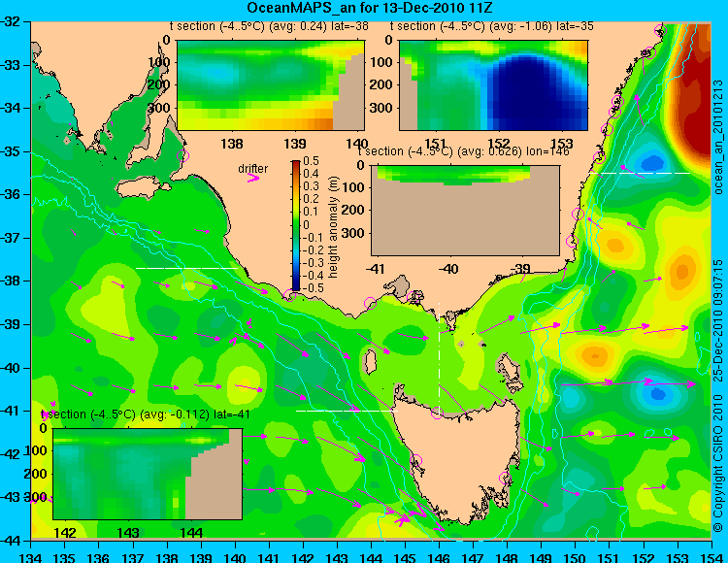Click latitude -38 on the main map axis
728x563 pixels.
tap(11, 281)
